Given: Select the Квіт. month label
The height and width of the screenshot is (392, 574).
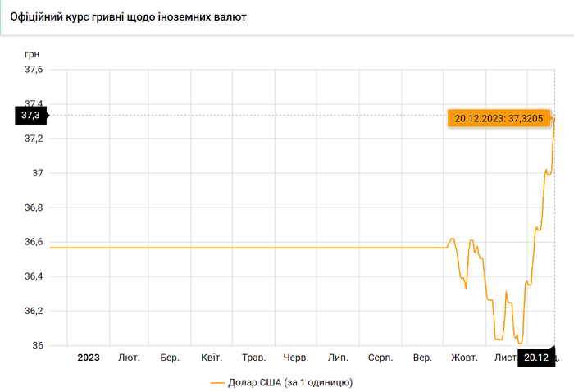Looking at the screenshot, I should tap(212, 358).
